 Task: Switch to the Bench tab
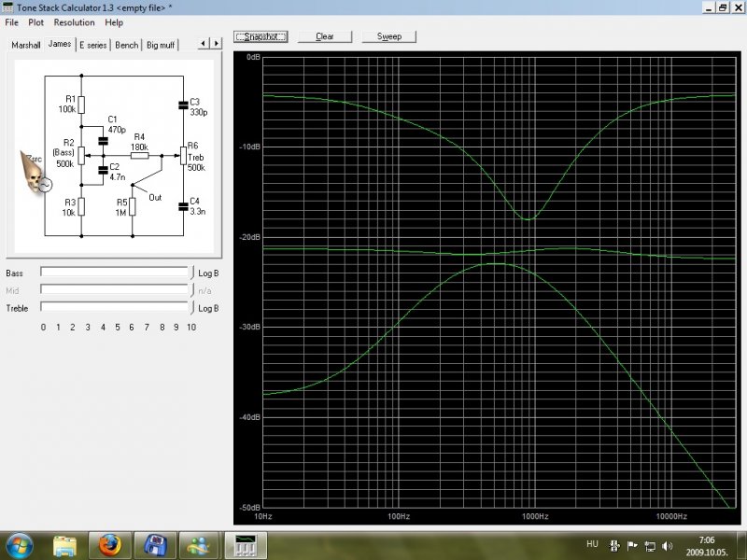coord(127,45)
